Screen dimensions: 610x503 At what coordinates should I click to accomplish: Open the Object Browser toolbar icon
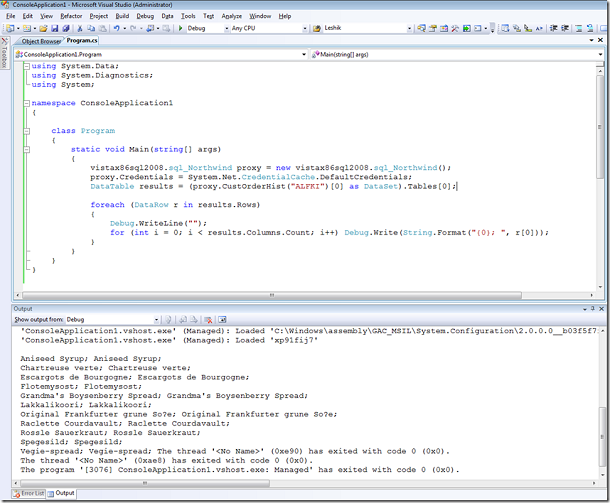[x=444, y=28]
